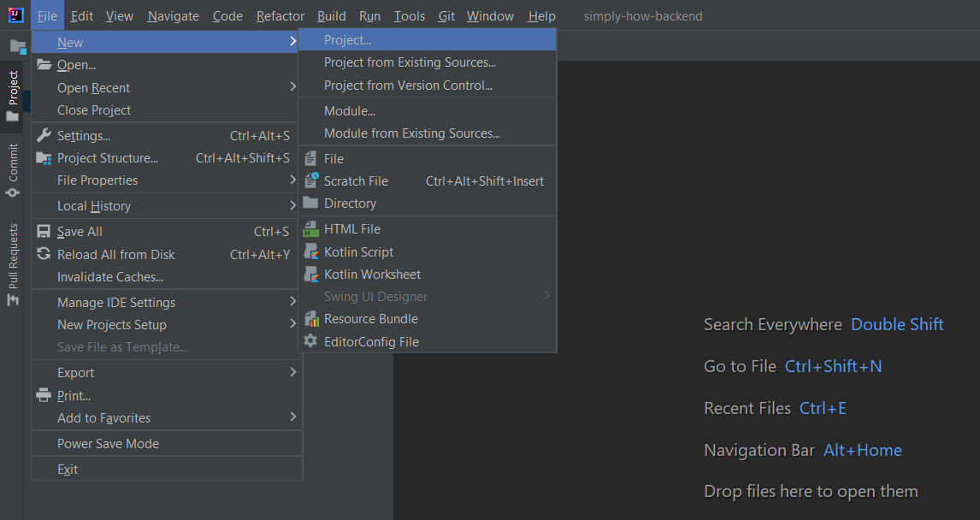Expand the Add to Favorites submenu arrow
Viewport: 980px width, 520px height.
[x=292, y=417]
